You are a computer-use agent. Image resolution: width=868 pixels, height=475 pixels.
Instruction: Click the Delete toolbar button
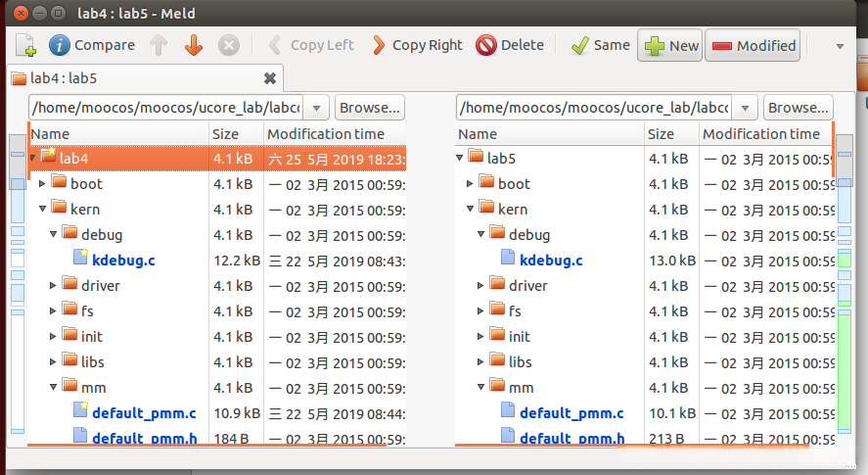(x=510, y=45)
